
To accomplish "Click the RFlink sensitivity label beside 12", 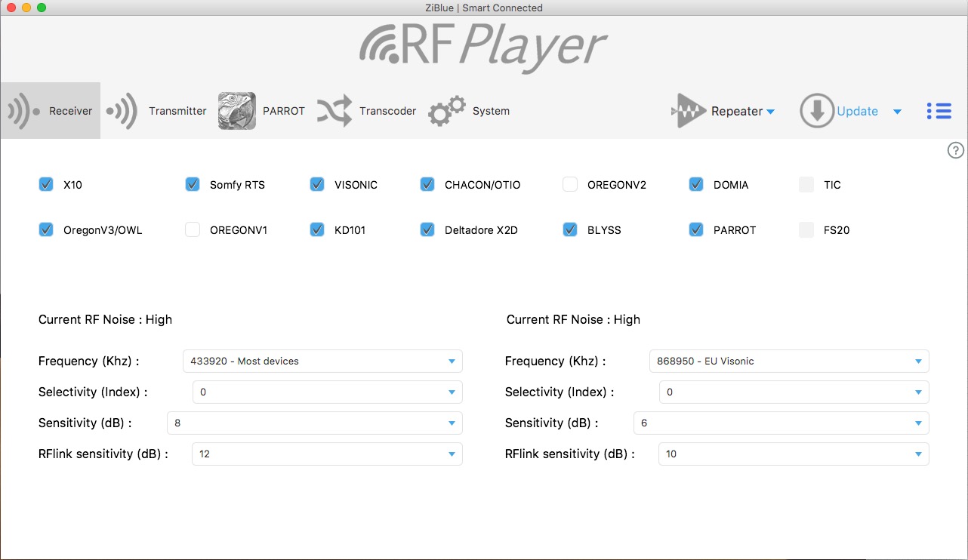I will 103,454.
